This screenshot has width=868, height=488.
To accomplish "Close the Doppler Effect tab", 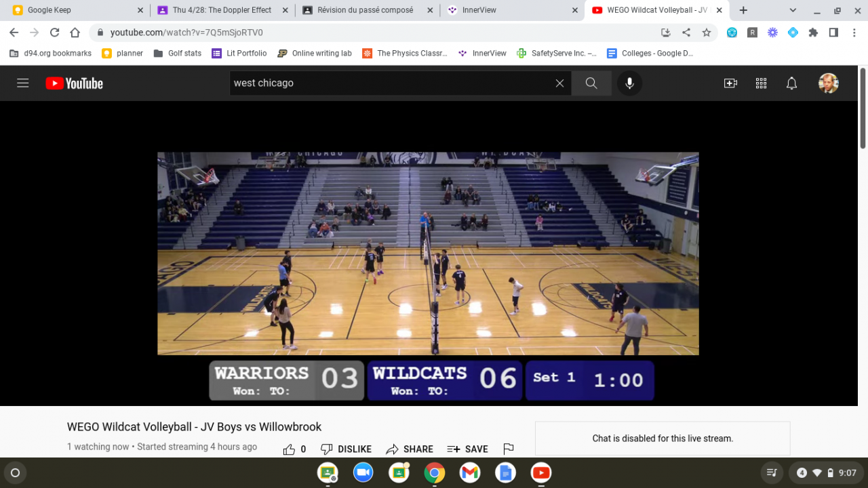I will coord(285,10).
